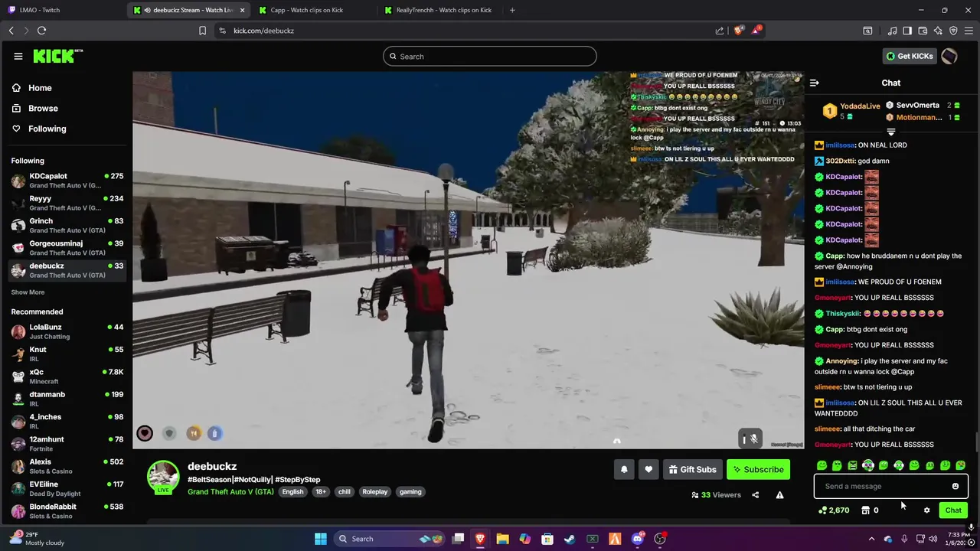Open Brave Rewards triangle icon
980x551 pixels.
[756, 31]
